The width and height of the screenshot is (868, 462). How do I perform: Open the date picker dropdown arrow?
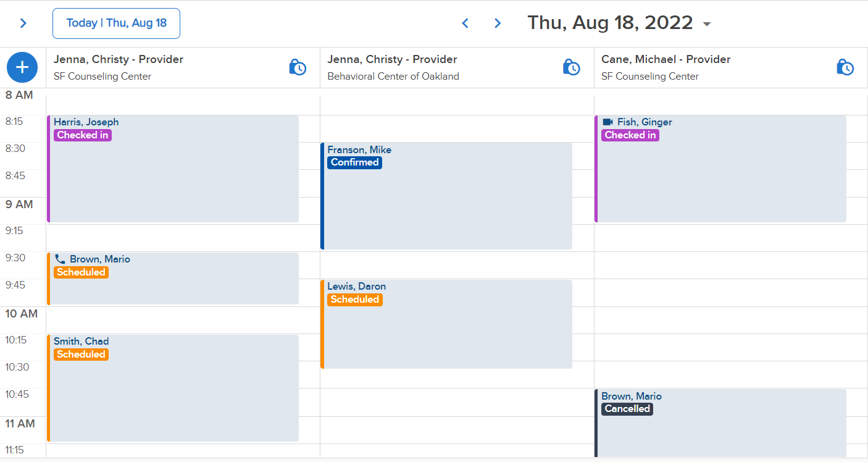[707, 24]
